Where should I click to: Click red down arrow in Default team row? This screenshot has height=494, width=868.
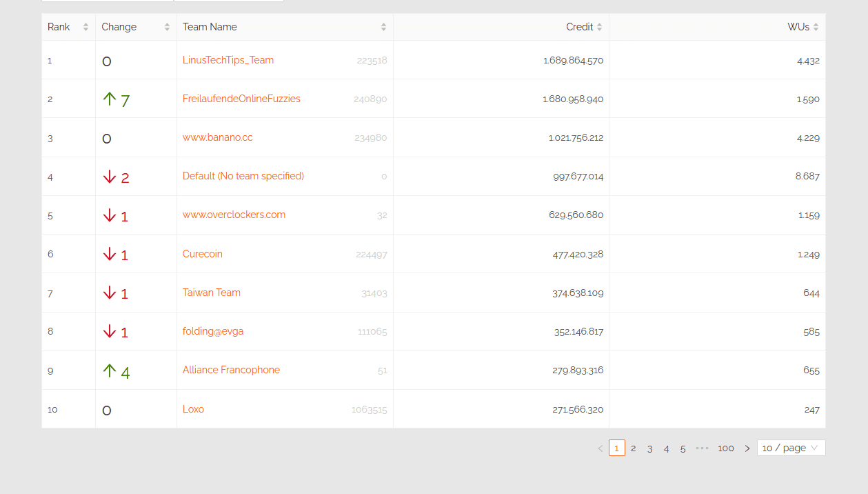click(109, 177)
